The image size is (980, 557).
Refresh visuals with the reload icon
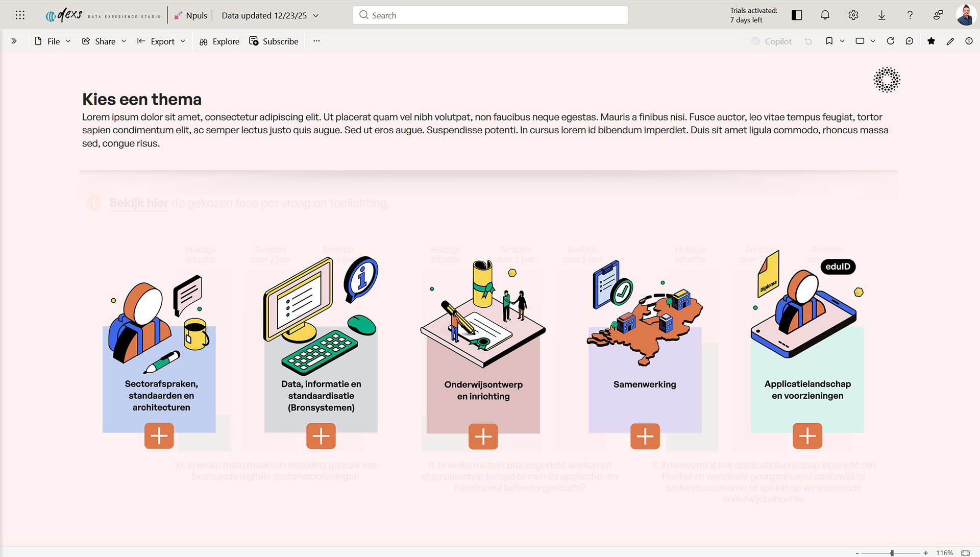[890, 41]
